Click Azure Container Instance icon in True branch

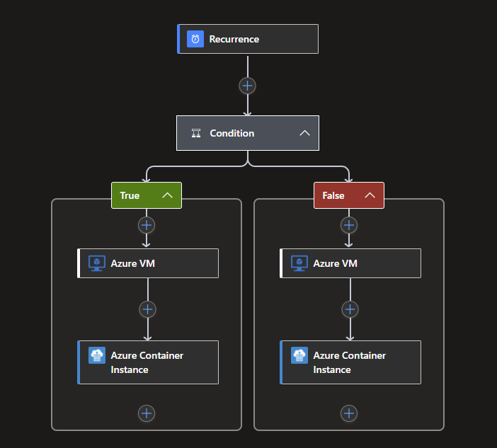(97, 355)
